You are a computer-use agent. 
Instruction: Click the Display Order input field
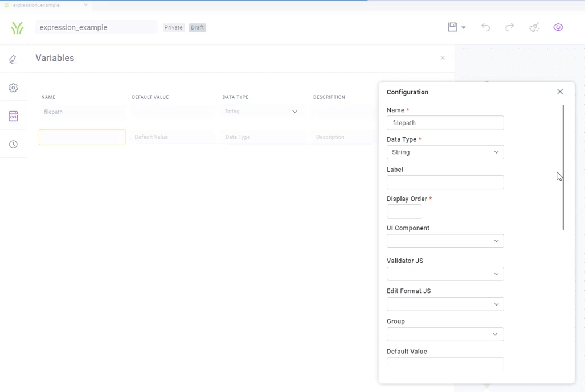(x=404, y=212)
